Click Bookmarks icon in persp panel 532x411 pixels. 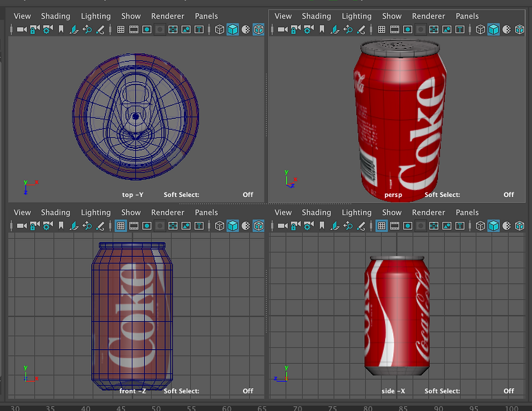(322, 29)
